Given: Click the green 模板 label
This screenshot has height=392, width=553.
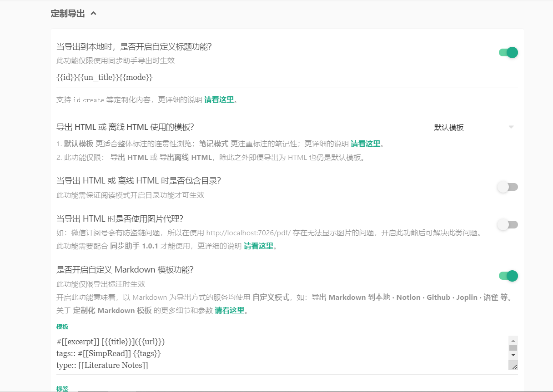Looking at the screenshot, I should [62, 327].
